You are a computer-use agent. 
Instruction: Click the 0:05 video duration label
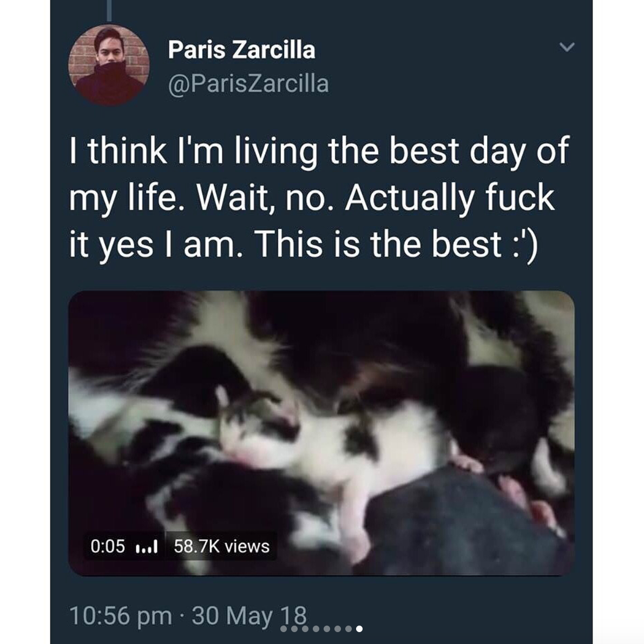[108, 547]
